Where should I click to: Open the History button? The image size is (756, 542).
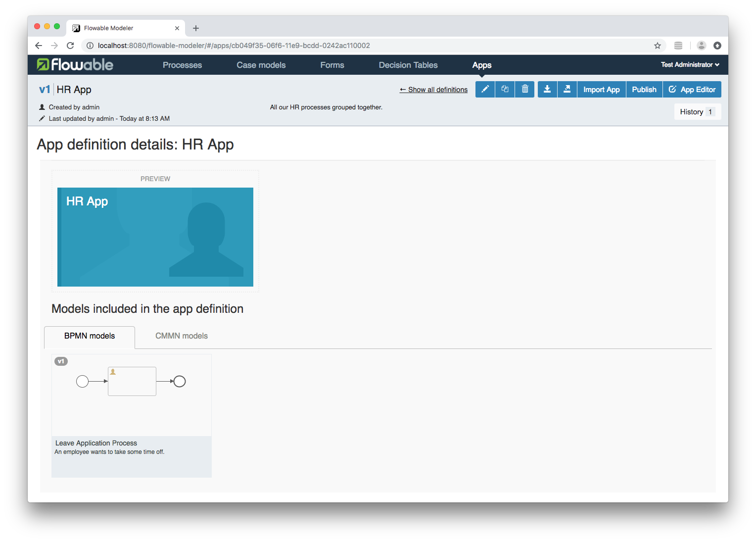pyautogui.click(x=698, y=112)
